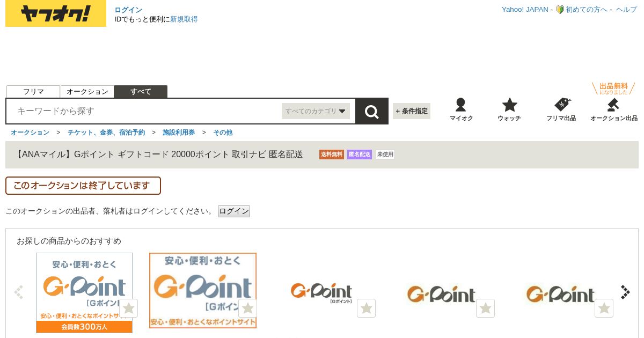The width and height of the screenshot is (644, 338).
Task: Click the ログイン button for seller or bidder
Action: [234, 211]
